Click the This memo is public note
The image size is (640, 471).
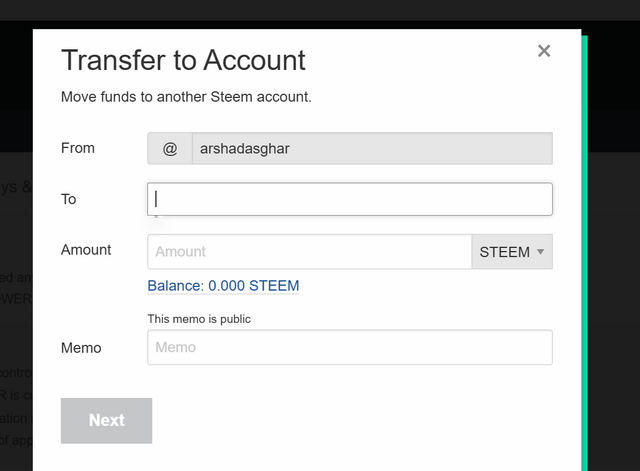pos(199,319)
